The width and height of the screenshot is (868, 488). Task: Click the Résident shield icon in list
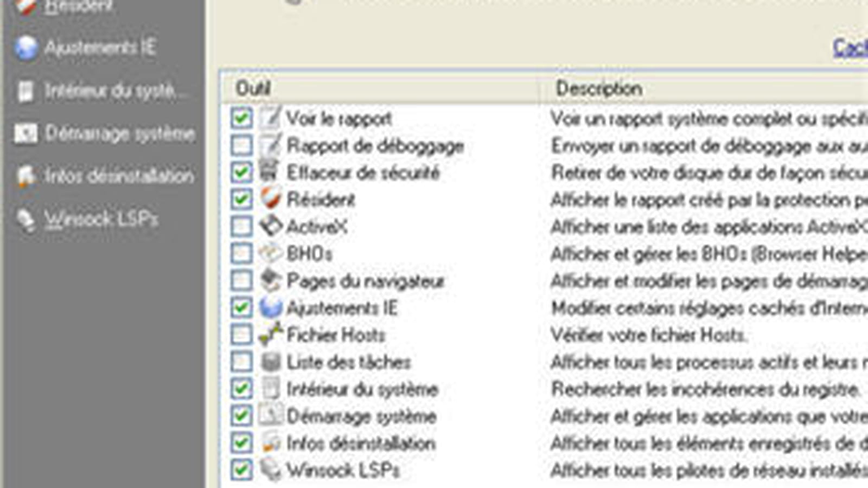pos(271,199)
